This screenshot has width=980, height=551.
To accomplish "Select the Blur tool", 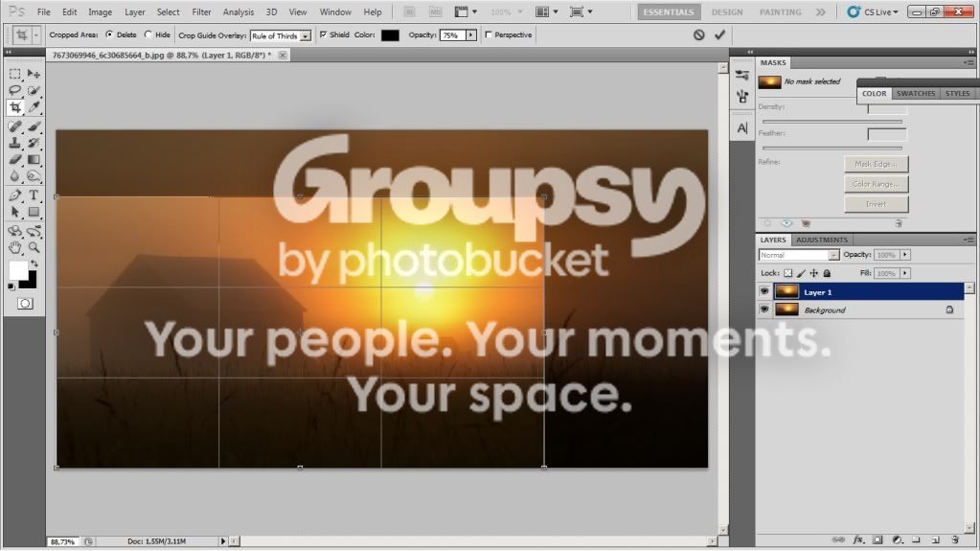I will click(x=15, y=176).
